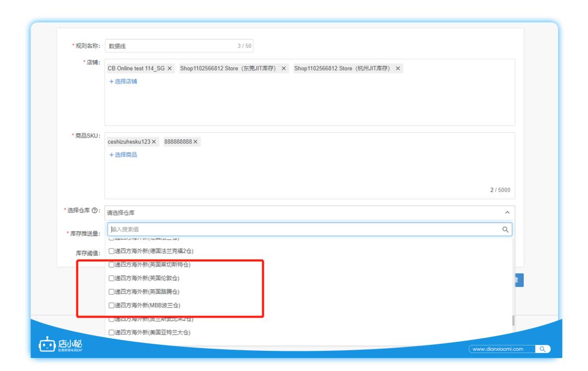Check the 英国莱切斯特仓 warehouse checkbox
588x371 pixels.
pos(112,265)
